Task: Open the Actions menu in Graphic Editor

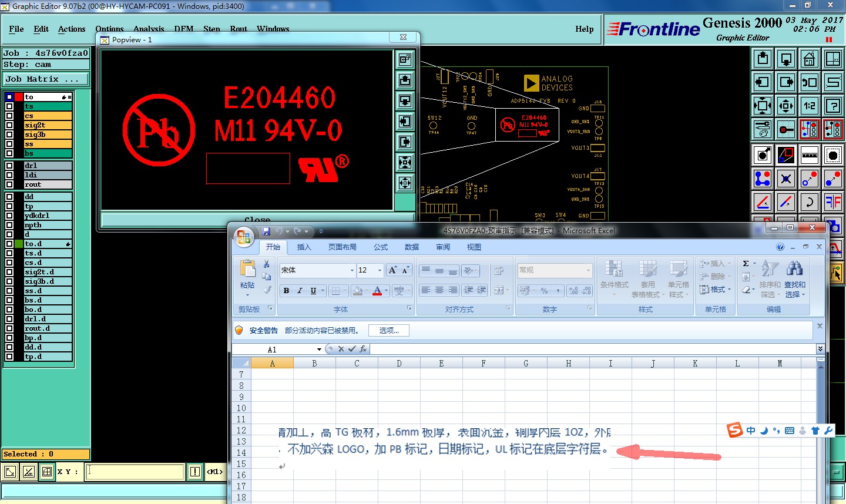Action: [x=72, y=29]
